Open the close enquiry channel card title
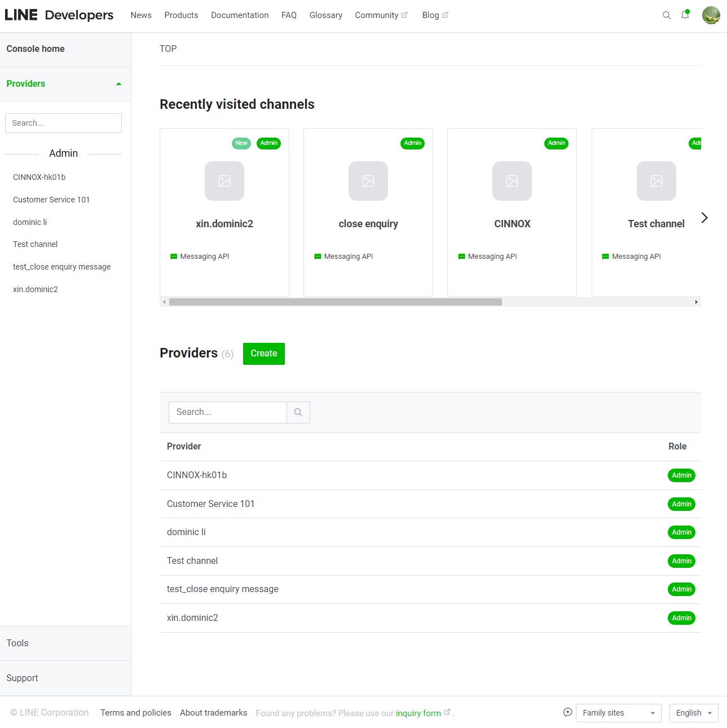The width and height of the screenshot is (727, 728). 368,224
